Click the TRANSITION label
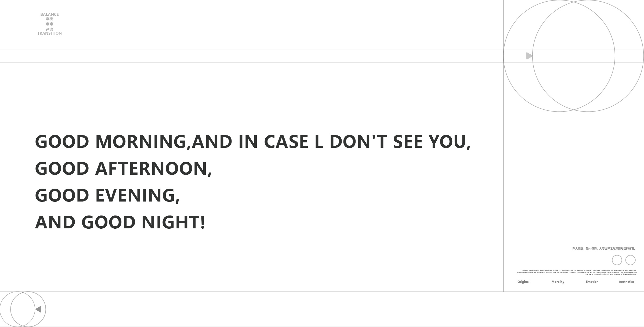The height and width of the screenshot is (327, 644). (49, 33)
